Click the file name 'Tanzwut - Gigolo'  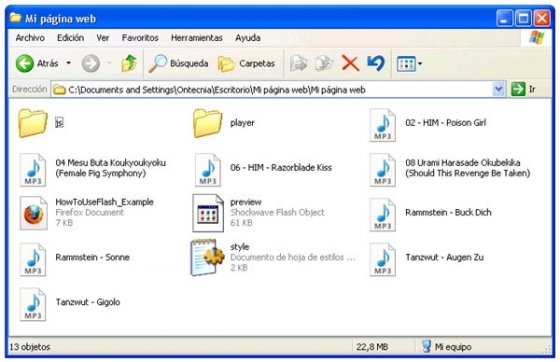coord(88,302)
